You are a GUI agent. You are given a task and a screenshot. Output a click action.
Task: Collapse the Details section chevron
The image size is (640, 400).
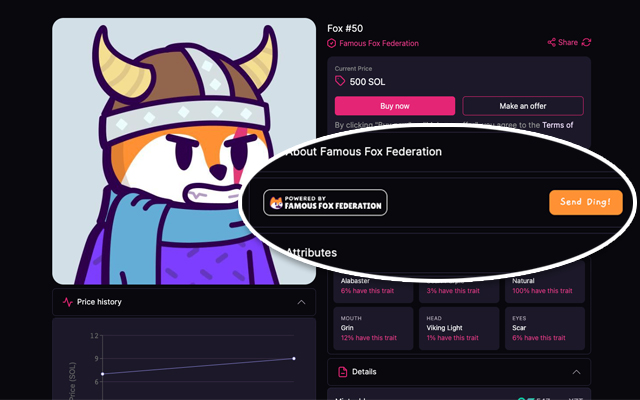(576, 371)
